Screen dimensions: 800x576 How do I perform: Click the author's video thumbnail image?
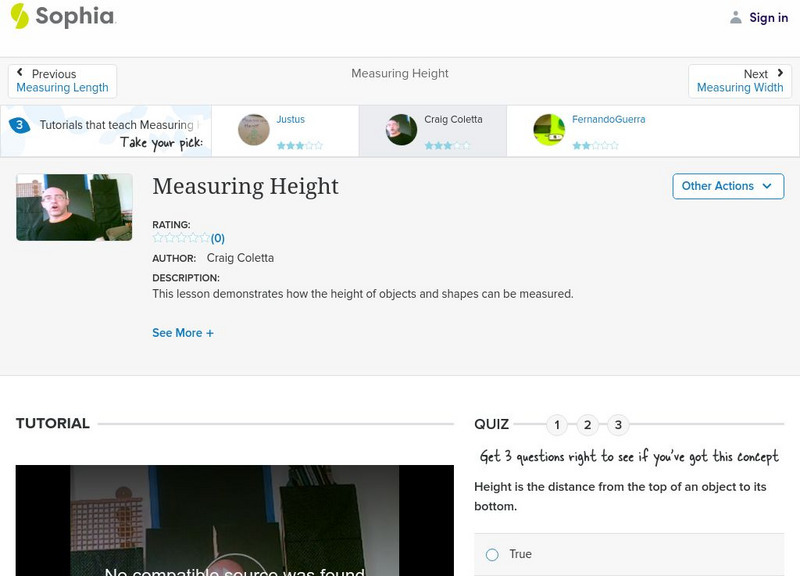click(74, 207)
